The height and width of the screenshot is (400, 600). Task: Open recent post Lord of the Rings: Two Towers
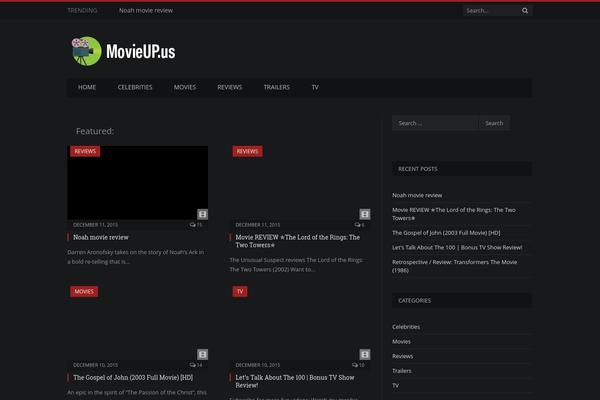pyautogui.click(x=453, y=214)
